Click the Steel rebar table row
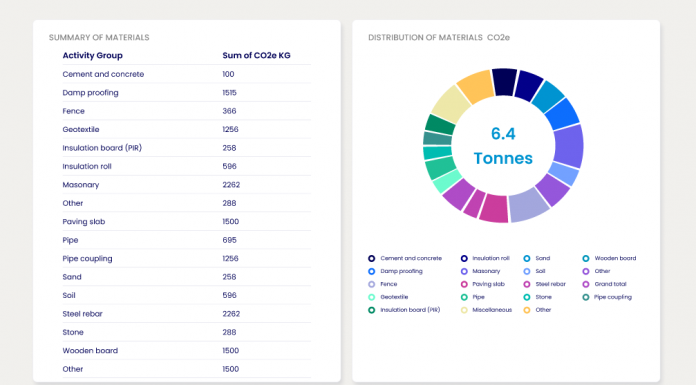 point(186,314)
